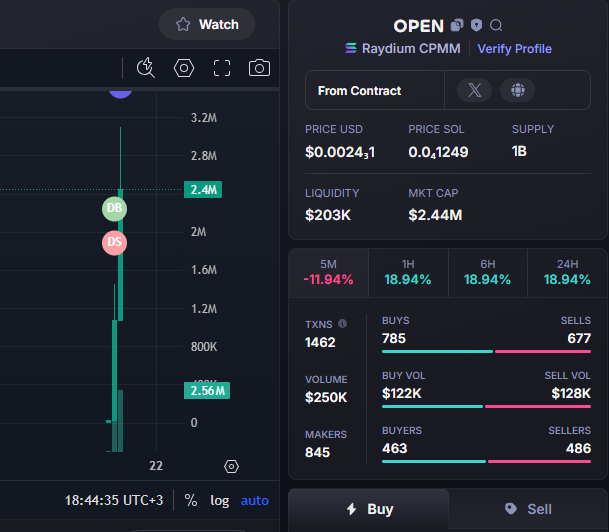Click the MAKERS value 845

click(317, 453)
